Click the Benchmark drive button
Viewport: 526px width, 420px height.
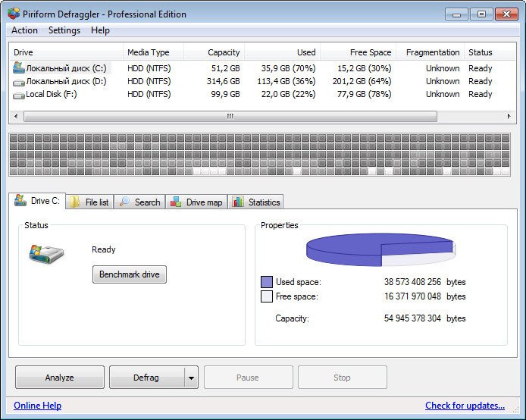coord(130,274)
